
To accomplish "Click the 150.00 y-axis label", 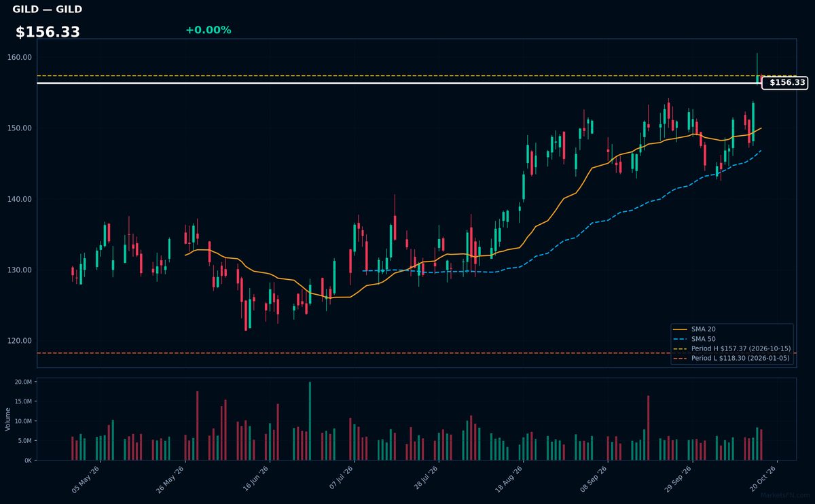I will click(x=21, y=128).
